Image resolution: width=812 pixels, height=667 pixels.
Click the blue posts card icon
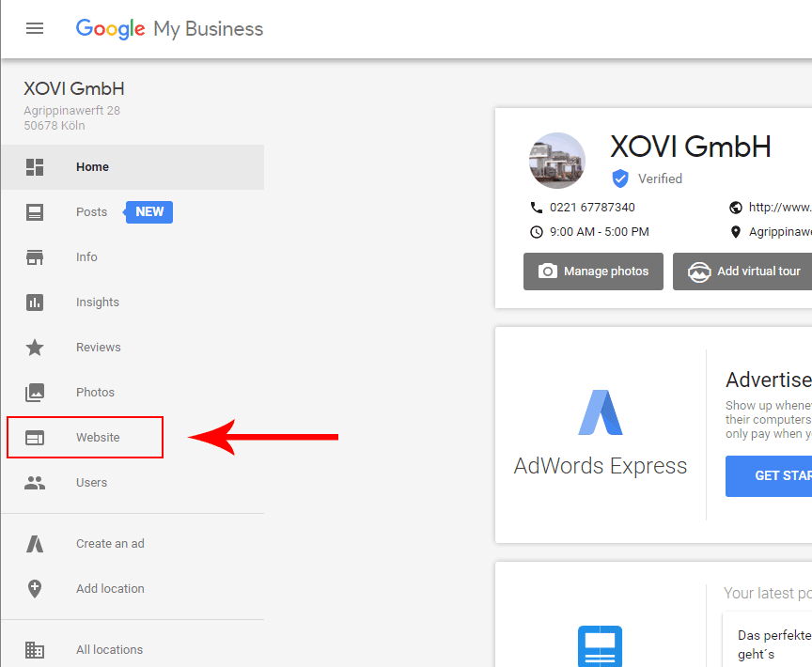(601, 646)
